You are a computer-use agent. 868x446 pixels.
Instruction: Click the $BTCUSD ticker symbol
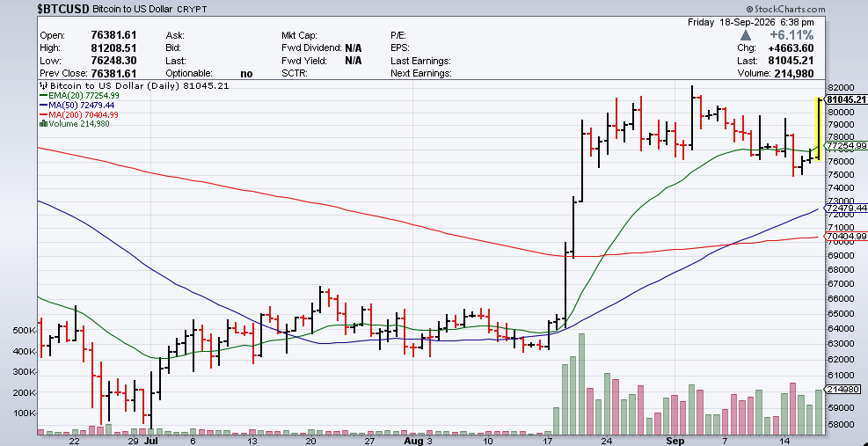[63, 8]
